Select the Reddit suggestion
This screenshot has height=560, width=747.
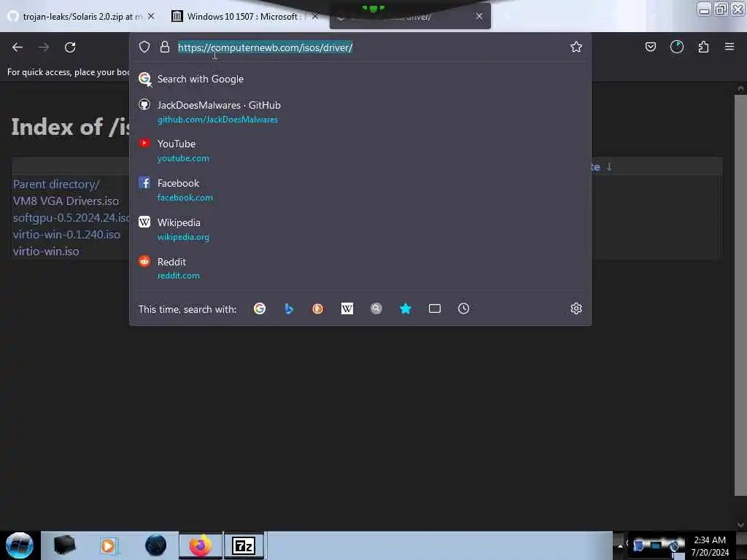pyautogui.click(x=360, y=268)
